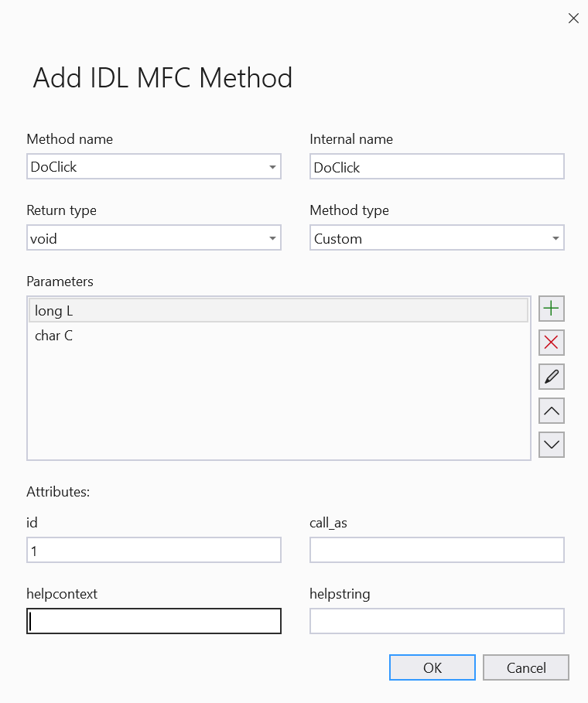Focus the helpcontext input box
This screenshot has height=703, width=588.
(x=153, y=620)
